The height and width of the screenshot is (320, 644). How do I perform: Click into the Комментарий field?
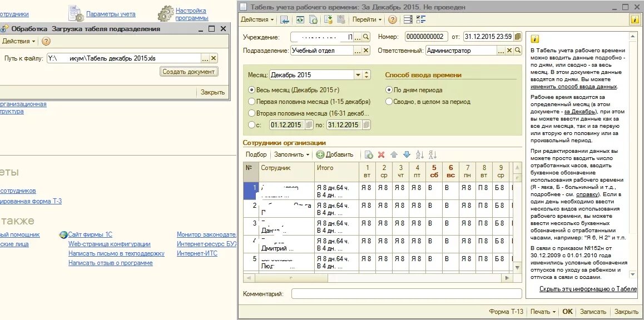407,294
